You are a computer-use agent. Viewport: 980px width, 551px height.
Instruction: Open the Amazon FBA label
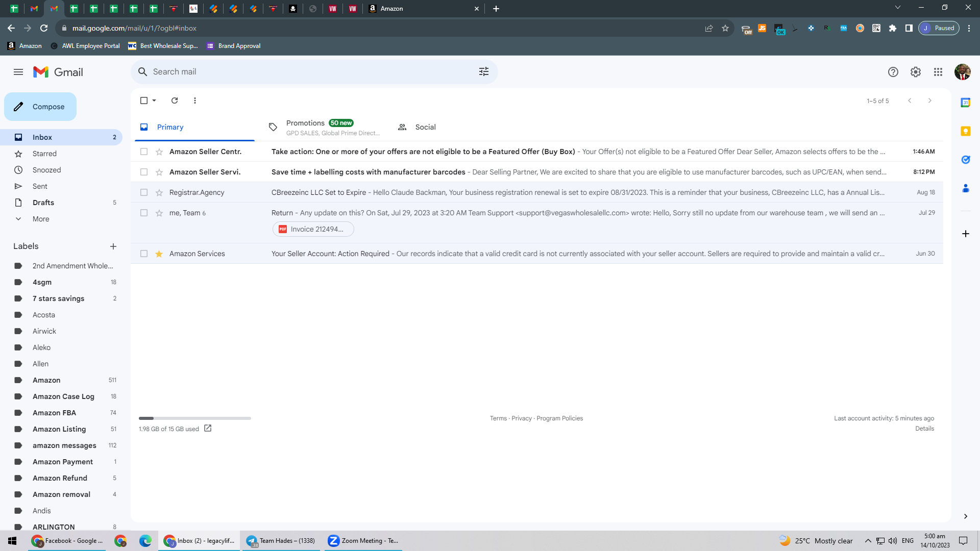(x=61, y=413)
